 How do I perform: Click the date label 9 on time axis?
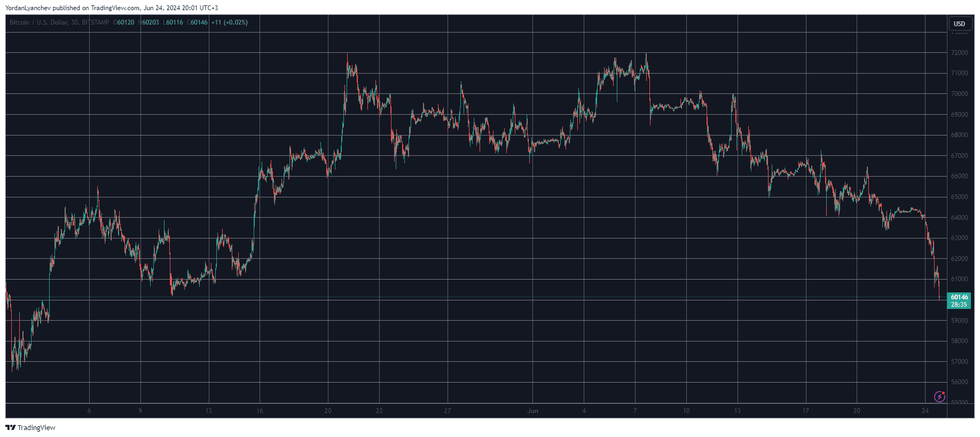140,411
